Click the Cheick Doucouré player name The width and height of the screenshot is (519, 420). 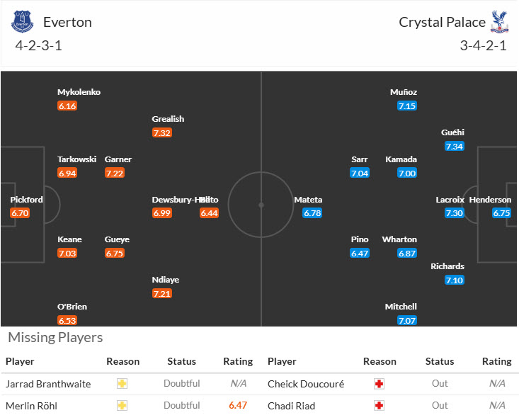(306, 384)
